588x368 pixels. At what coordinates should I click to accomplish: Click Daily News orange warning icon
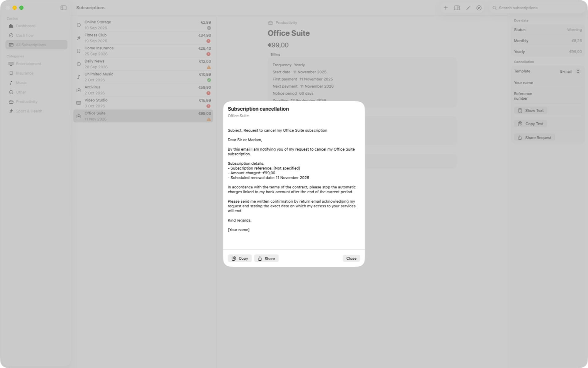point(209,67)
